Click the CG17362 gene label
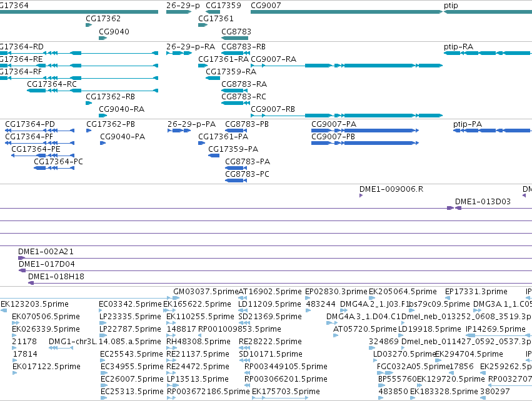This screenshot has height=401, width=532. pyautogui.click(x=103, y=18)
